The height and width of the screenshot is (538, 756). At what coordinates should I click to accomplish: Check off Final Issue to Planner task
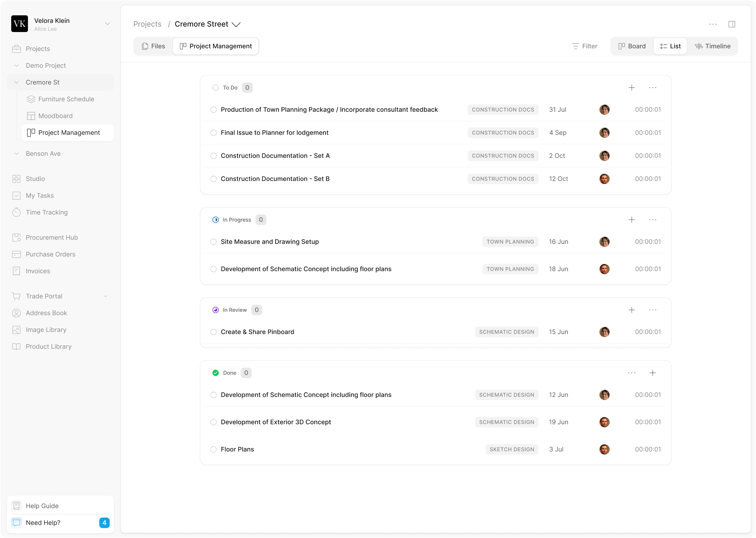tap(213, 133)
